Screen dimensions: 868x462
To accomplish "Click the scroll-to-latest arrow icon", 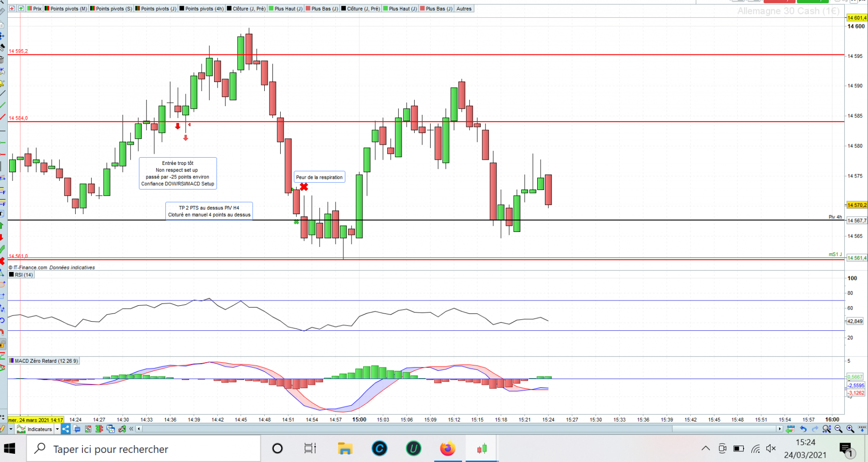I will click(862, 429).
